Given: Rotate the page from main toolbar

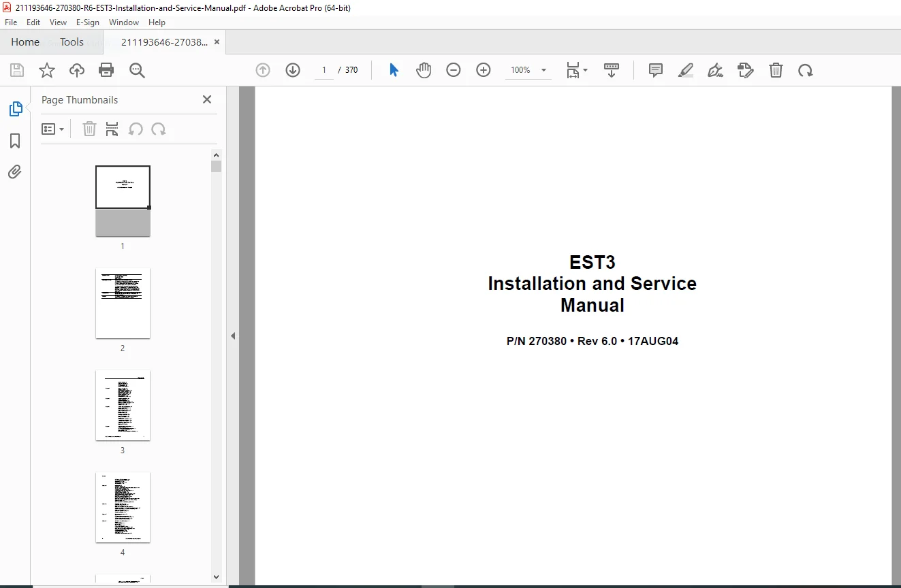Looking at the screenshot, I should (x=806, y=70).
